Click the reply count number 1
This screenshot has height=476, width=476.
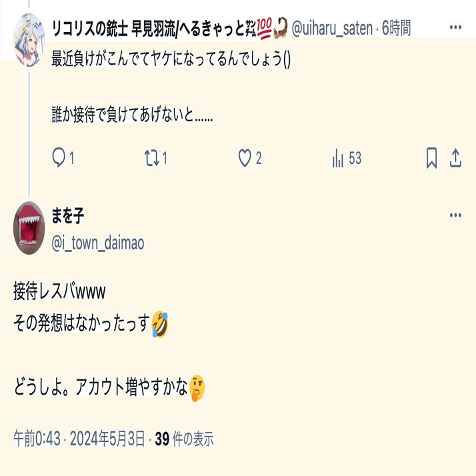pyautogui.click(x=71, y=158)
